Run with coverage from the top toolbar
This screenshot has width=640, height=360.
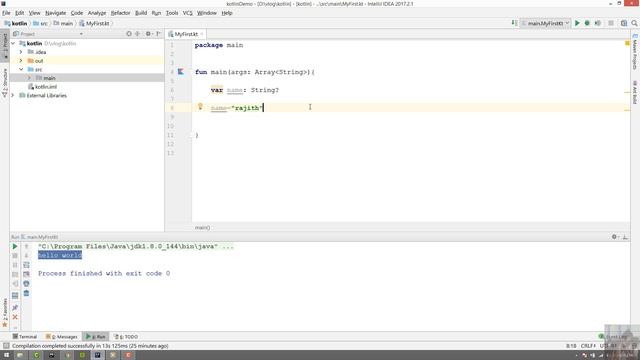point(598,23)
